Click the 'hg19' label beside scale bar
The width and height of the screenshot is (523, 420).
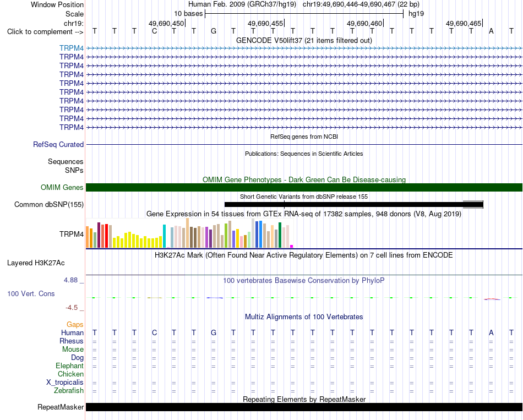click(x=416, y=14)
